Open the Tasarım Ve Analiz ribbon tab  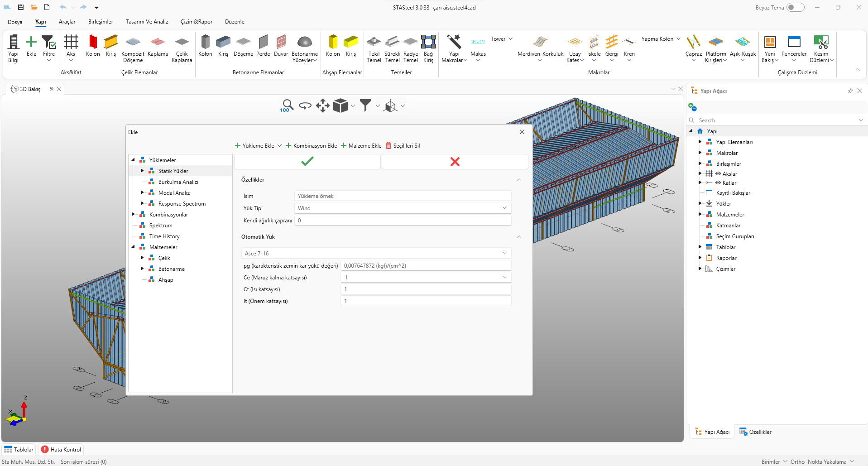147,22
